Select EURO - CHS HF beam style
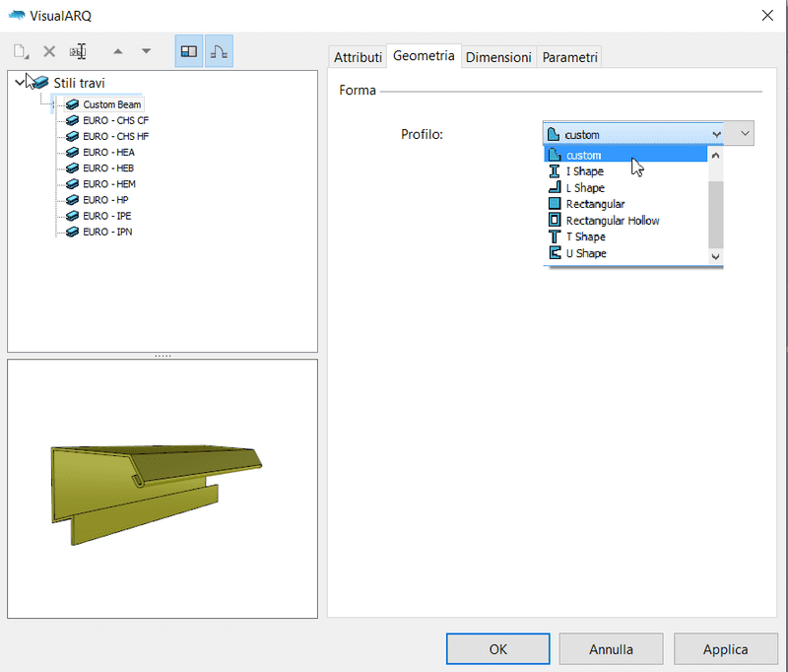This screenshot has height=672, width=788. click(115, 136)
